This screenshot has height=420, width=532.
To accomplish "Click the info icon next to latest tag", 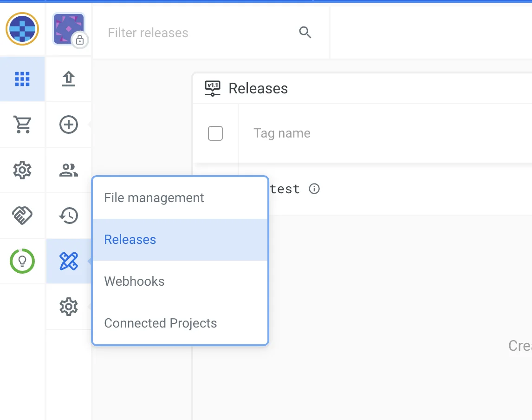I will pyautogui.click(x=314, y=189).
